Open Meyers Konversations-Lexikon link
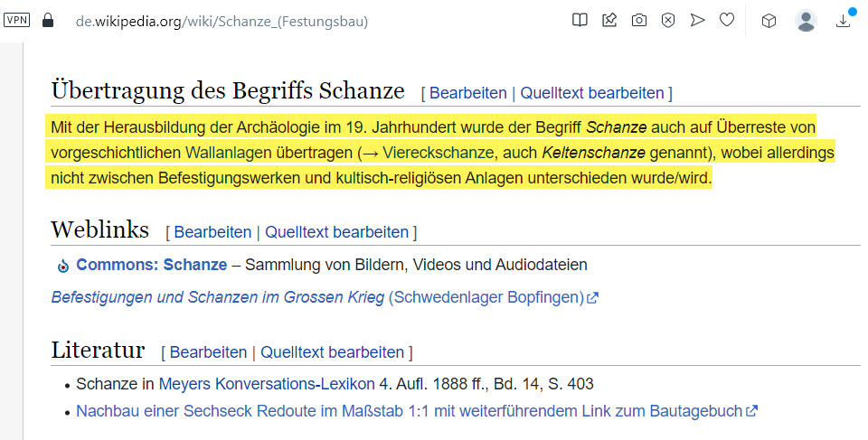 pyautogui.click(x=268, y=384)
